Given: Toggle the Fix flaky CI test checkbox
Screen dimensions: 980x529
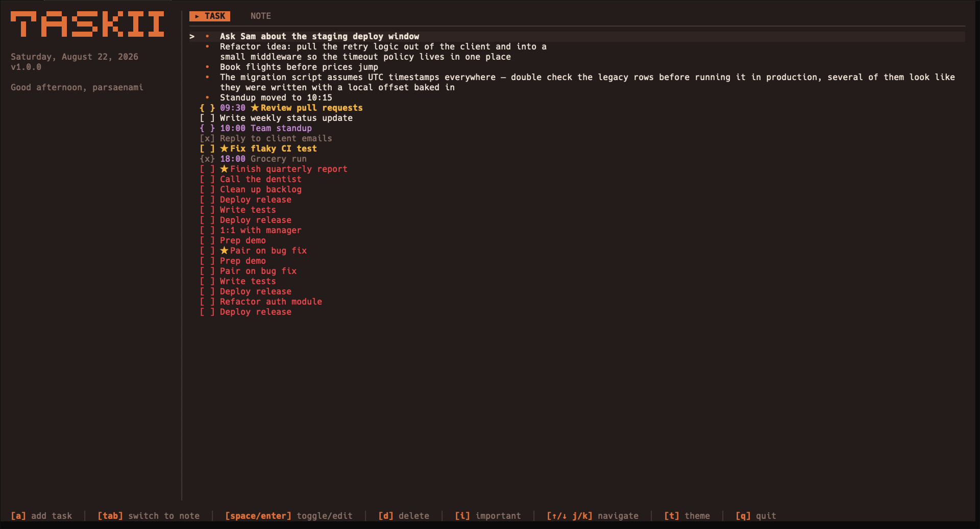Looking at the screenshot, I should [x=207, y=148].
